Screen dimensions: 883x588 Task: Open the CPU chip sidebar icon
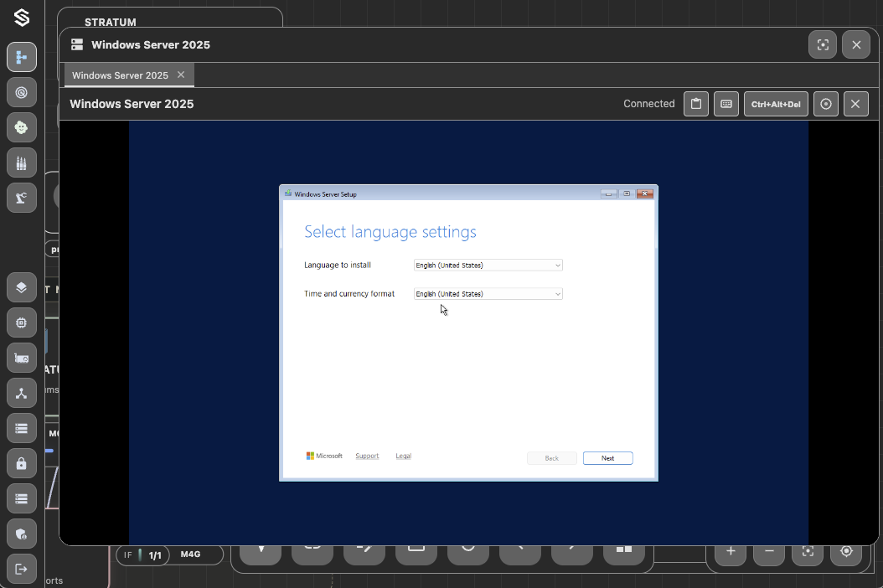[22, 322]
